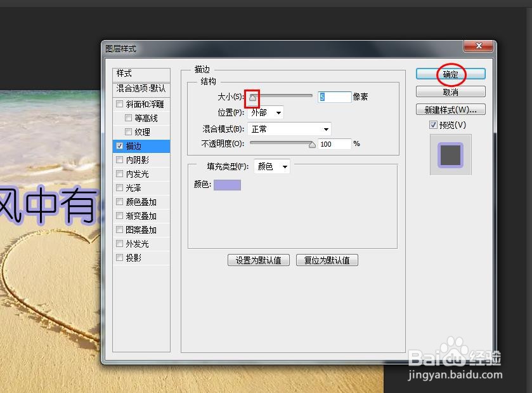The height and width of the screenshot is (393, 532).
Task: Select the 内阴影 row label
Action: pyautogui.click(x=138, y=160)
